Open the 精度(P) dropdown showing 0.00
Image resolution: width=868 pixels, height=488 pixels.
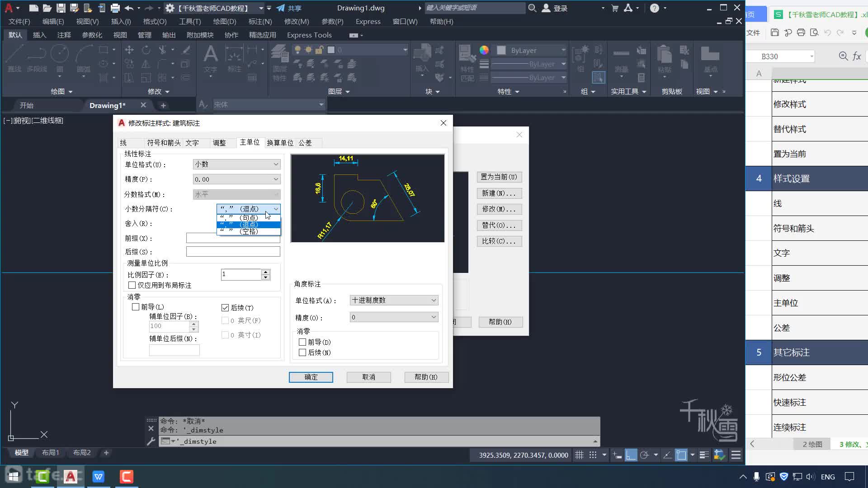[x=236, y=179]
